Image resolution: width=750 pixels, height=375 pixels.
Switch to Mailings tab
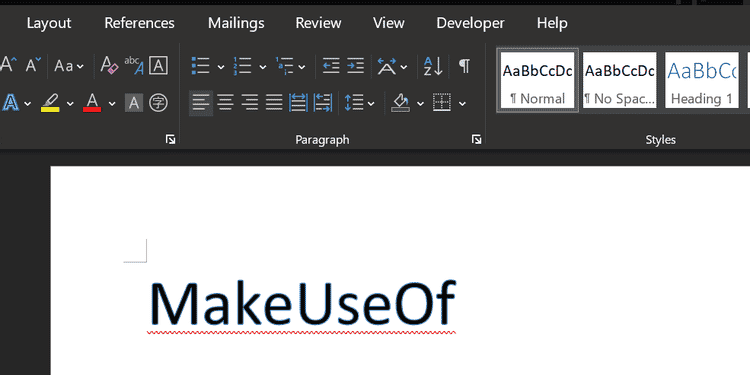point(236,23)
